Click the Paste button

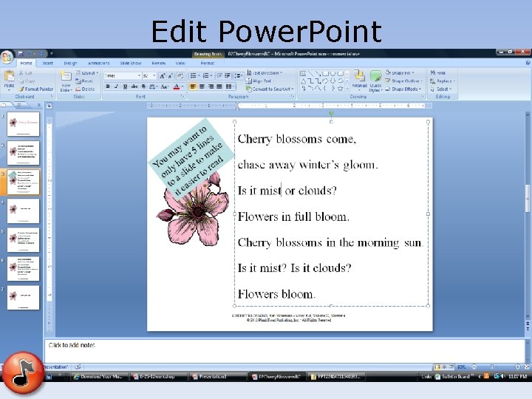[x=9, y=80]
